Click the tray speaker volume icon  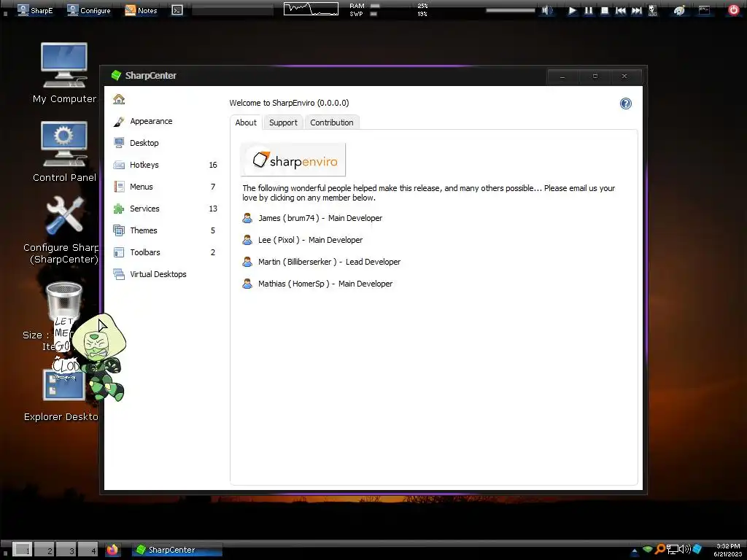(x=684, y=550)
